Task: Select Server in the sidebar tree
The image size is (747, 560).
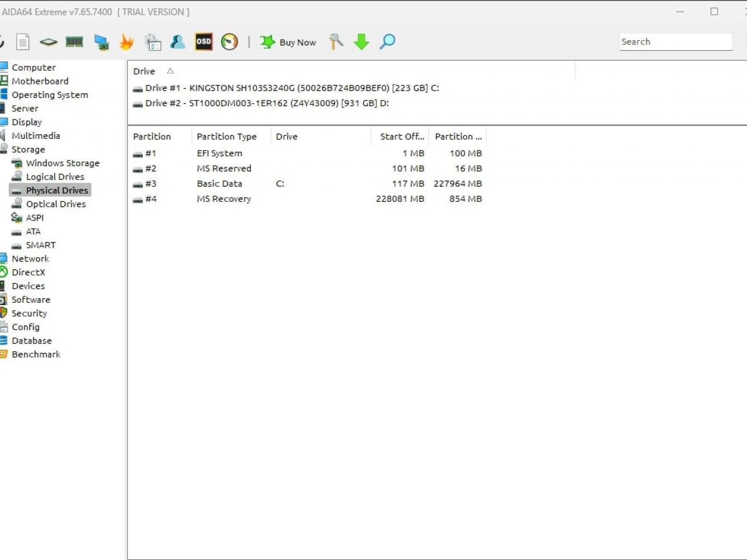Action: tap(25, 108)
